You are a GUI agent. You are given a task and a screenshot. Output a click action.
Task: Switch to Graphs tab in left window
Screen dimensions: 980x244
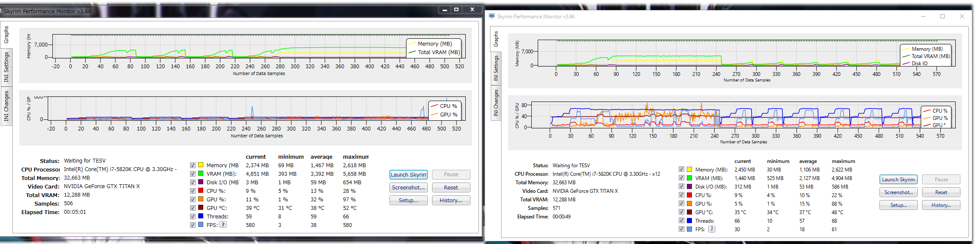(6, 35)
